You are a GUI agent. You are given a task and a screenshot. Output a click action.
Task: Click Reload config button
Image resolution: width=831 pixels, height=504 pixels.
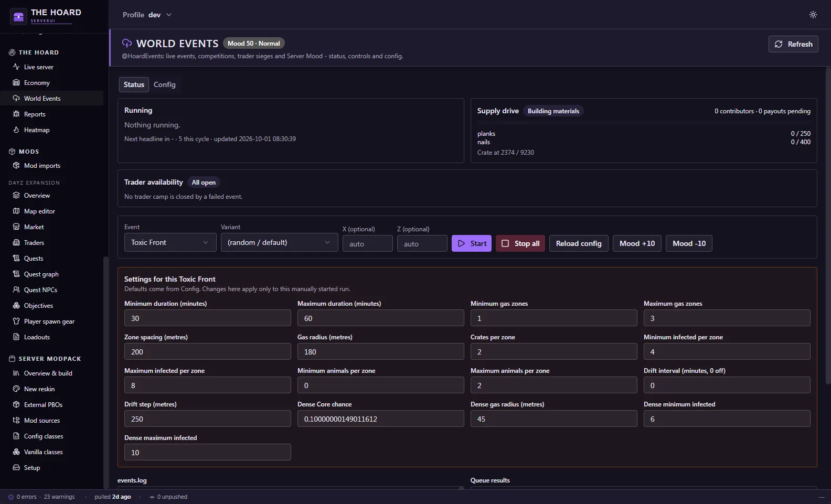[579, 243]
